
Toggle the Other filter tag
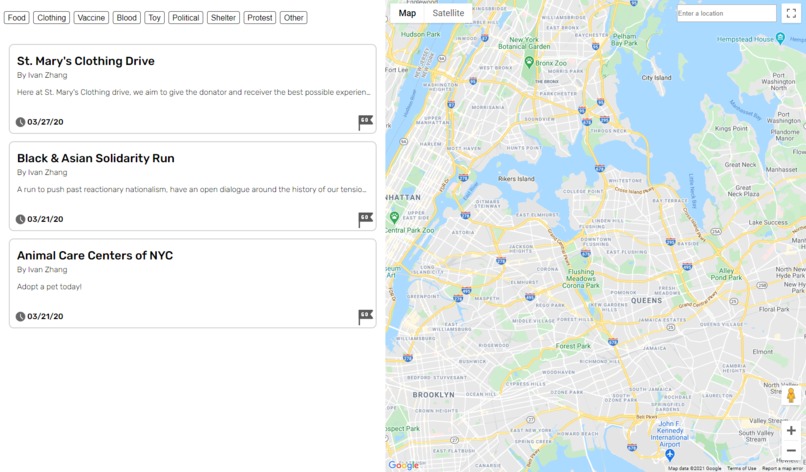[294, 17]
